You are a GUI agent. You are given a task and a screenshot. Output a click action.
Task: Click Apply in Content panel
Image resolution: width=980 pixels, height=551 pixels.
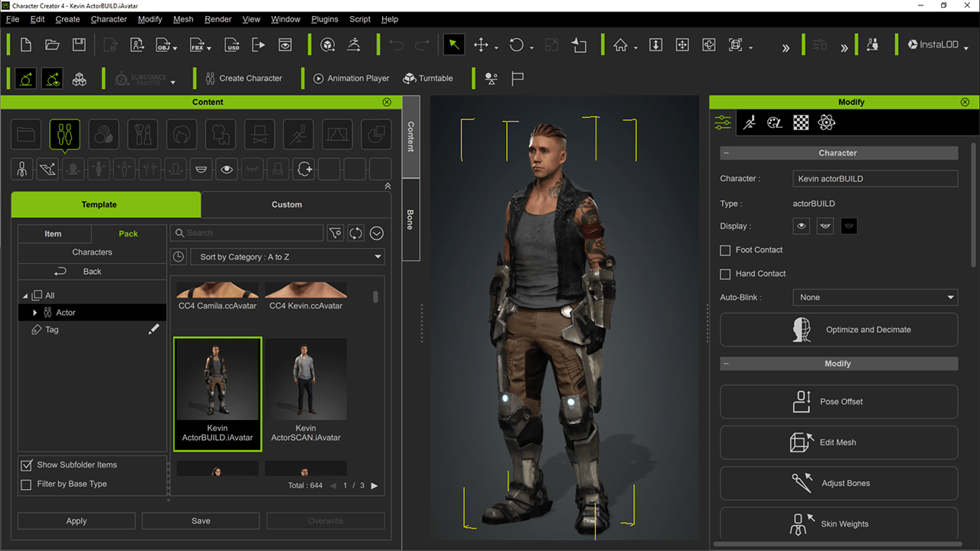pos(77,521)
